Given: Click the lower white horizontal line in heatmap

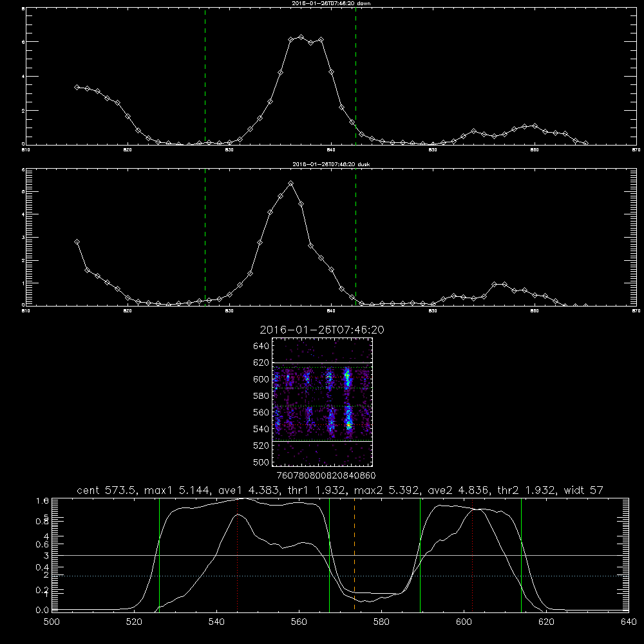Looking at the screenshot, I should tap(323, 442).
